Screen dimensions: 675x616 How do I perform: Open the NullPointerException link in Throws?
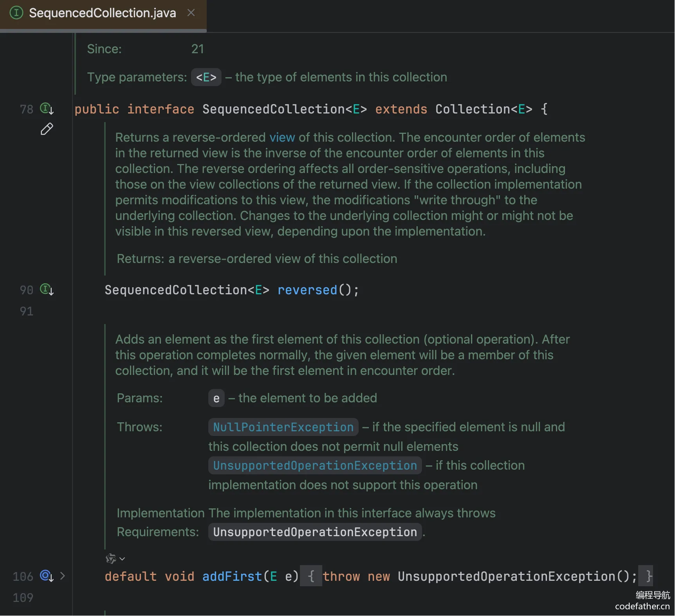click(x=283, y=427)
